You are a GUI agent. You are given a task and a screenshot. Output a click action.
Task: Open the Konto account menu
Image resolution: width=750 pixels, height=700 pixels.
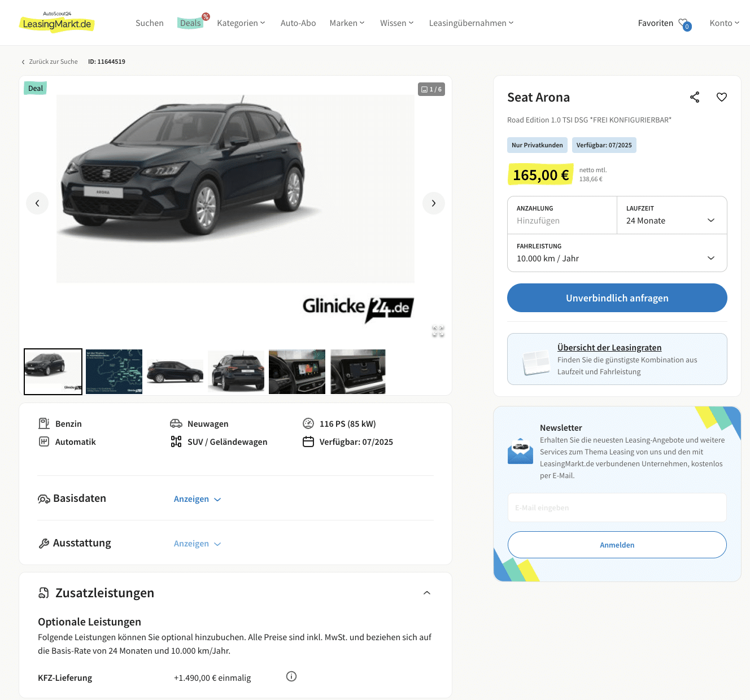point(725,23)
